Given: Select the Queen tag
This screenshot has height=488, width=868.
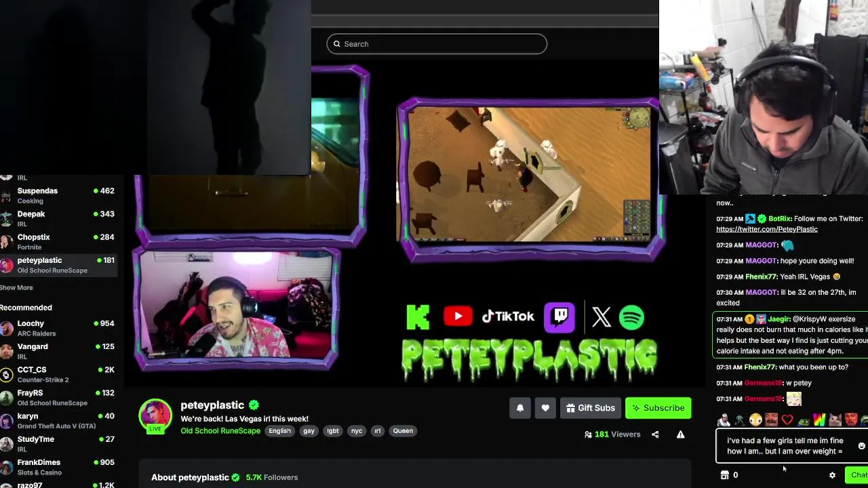Looking at the screenshot, I should (403, 431).
